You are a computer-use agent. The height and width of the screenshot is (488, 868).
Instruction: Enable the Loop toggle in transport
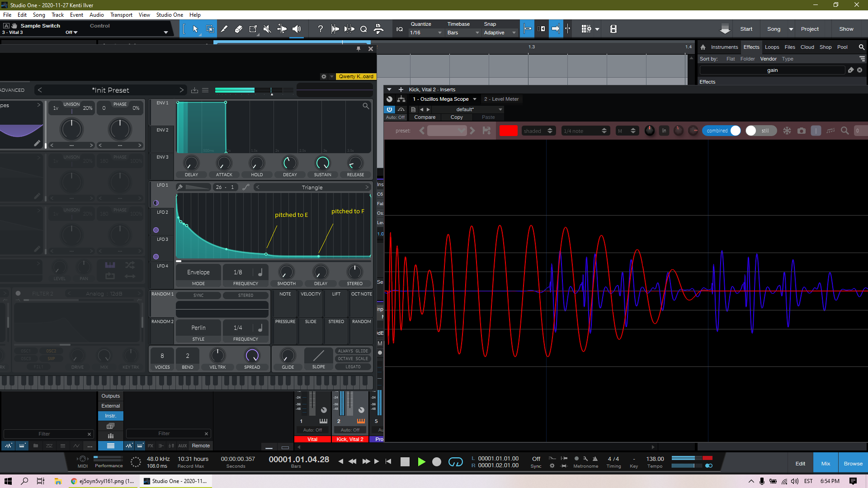[x=455, y=462]
